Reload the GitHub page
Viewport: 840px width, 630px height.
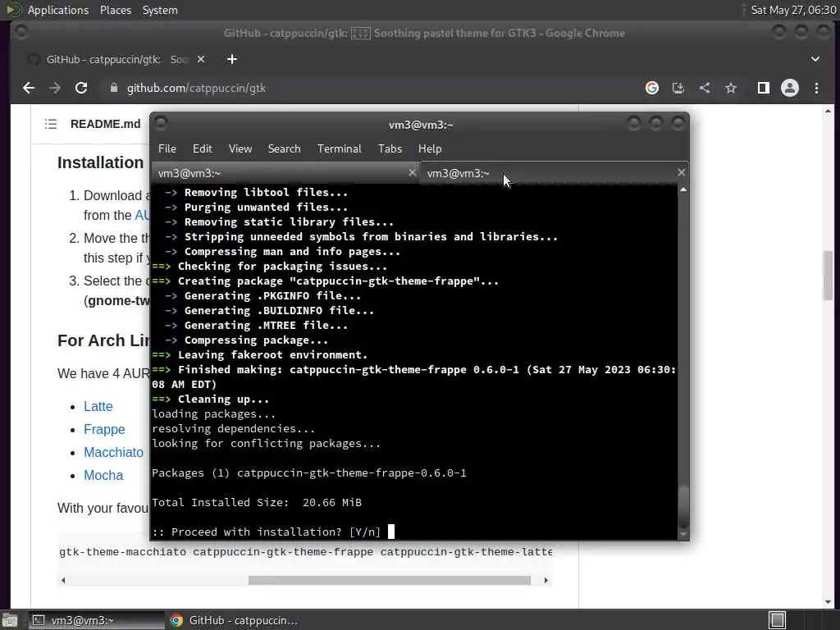(81, 88)
